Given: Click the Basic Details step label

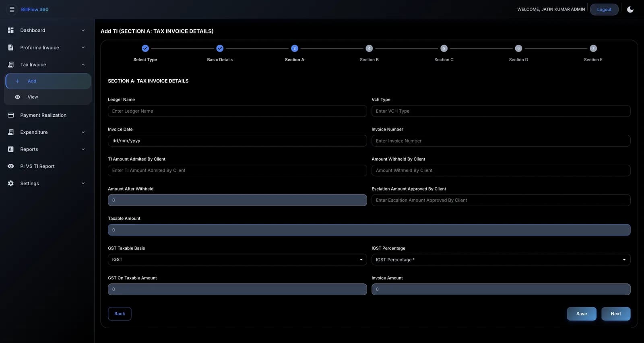Looking at the screenshot, I should coord(220,60).
